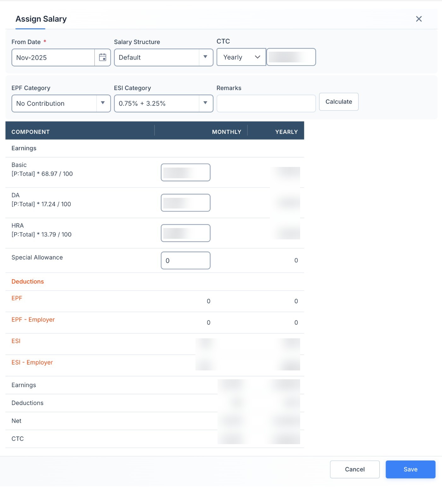Click the HRA monthly amount field
The width and height of the screenshot is (442, 504).
click(x=185, y=233)
